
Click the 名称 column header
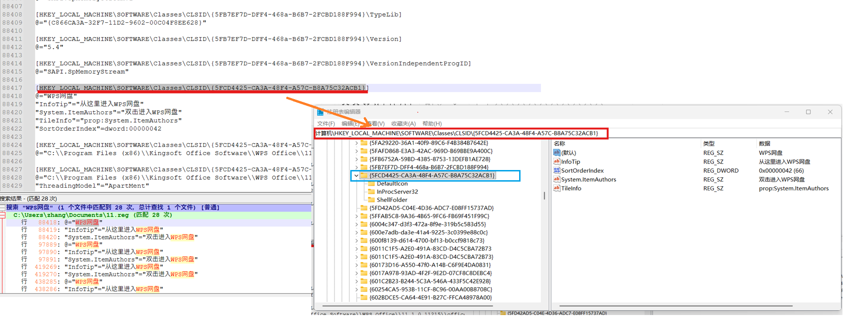click(559, 144)
